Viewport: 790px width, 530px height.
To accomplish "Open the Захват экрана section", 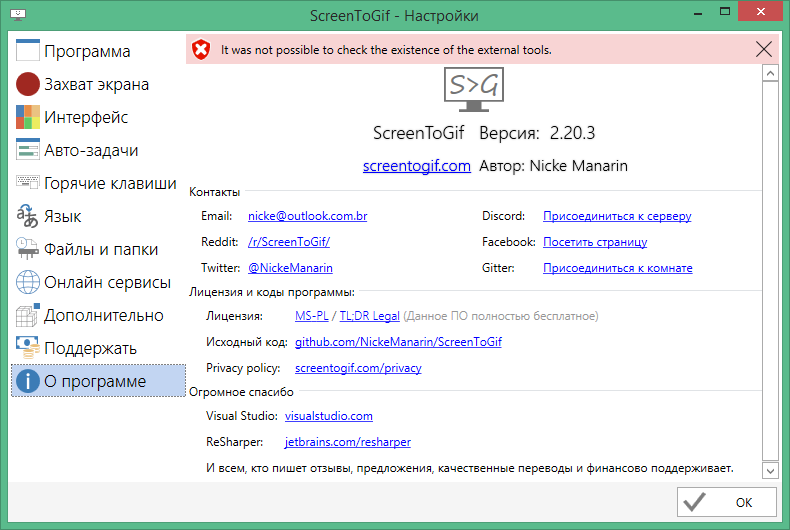I will [x=98, y=84].
